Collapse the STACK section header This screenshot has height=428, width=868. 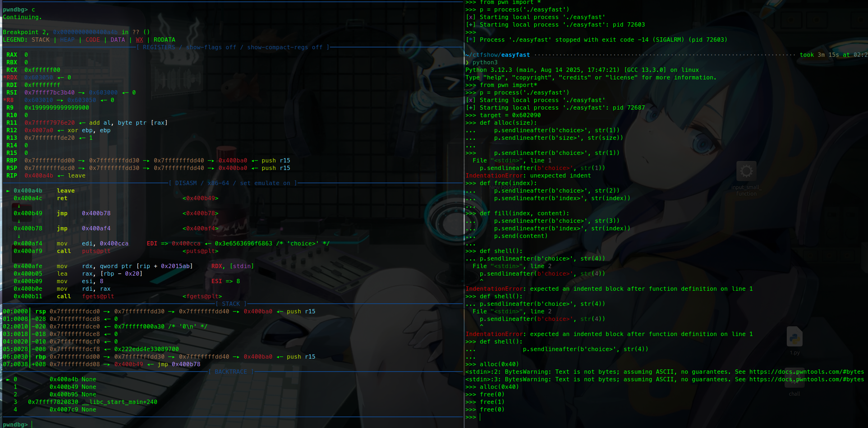pos(231,304)
